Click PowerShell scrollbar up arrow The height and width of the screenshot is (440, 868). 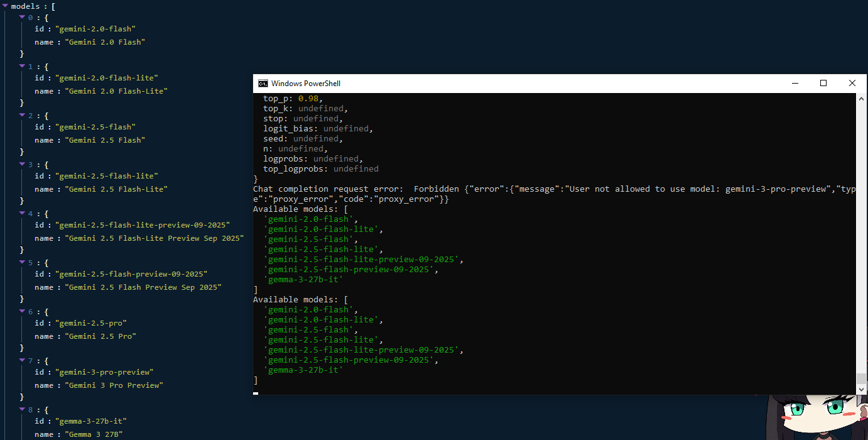point(862,99)
